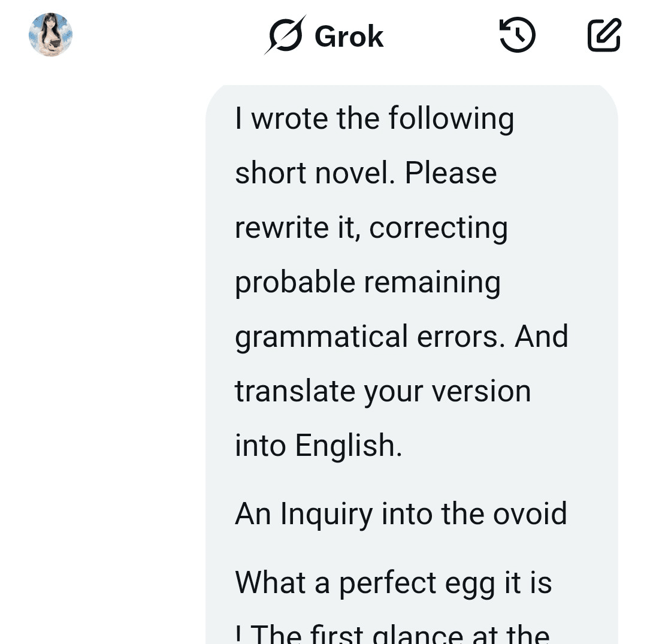Open the profile avatar menu
Viewport: 647px width, 644px height.
[x=50, y=35]
